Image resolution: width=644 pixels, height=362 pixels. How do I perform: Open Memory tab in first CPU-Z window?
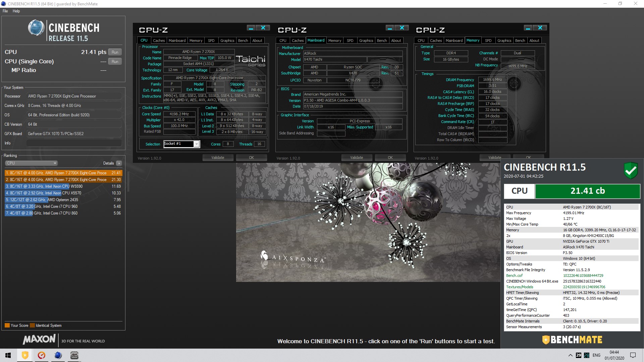196,41
